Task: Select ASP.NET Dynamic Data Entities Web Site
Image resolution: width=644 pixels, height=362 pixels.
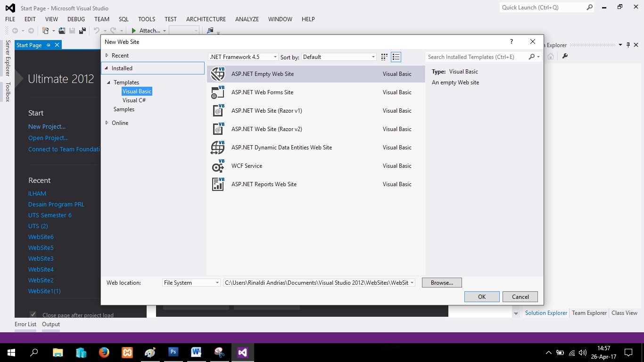Action: 316,148
